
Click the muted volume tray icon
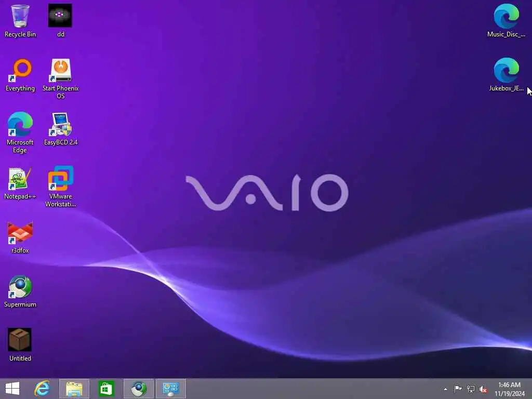coord(483,389)
